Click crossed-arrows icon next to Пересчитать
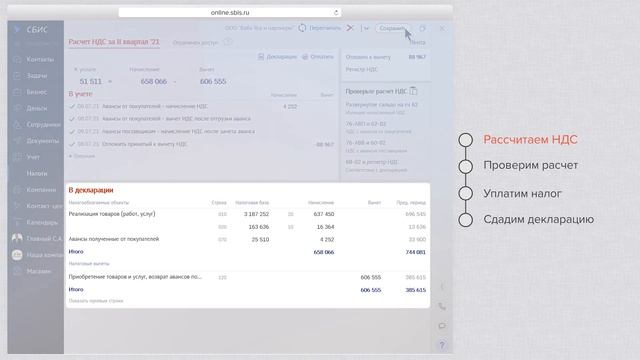This screenshot has width=640, height=360. tap(350, 28)
